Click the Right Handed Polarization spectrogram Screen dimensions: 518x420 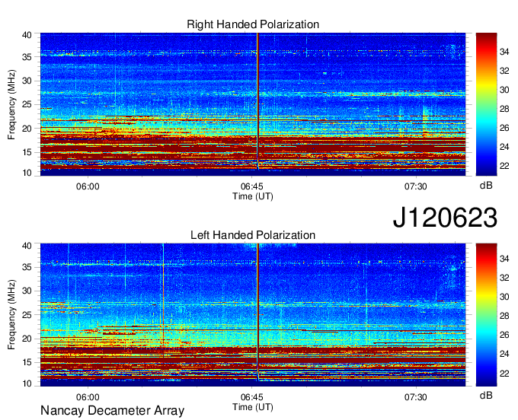click(x=253, y=104)
